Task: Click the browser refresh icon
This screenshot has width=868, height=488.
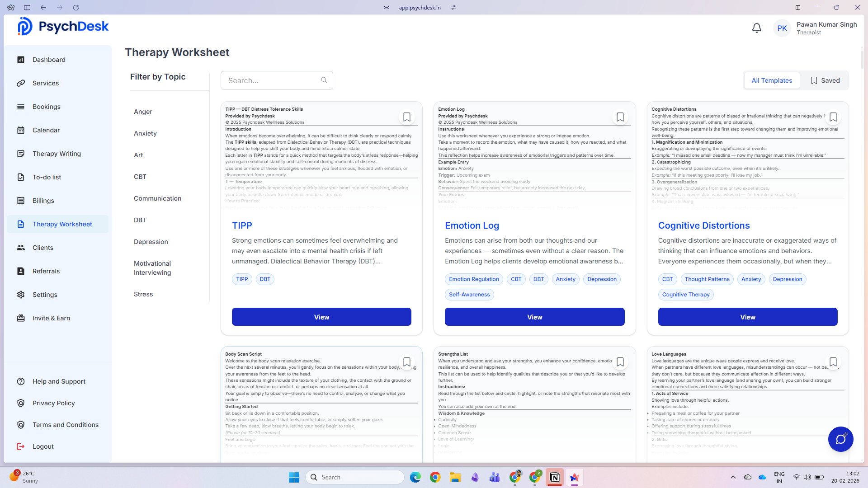Action: (76, 7)
